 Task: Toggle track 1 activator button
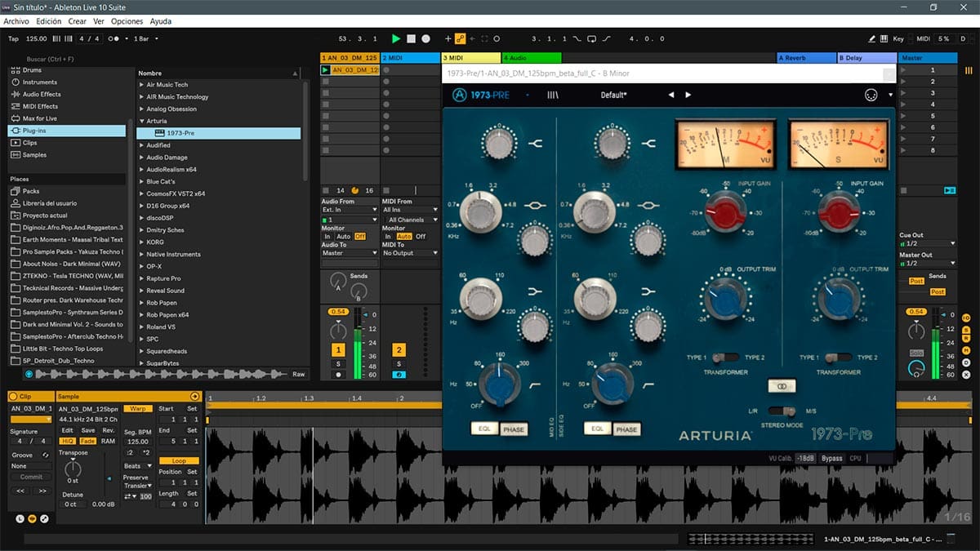[x=338, y=350]
